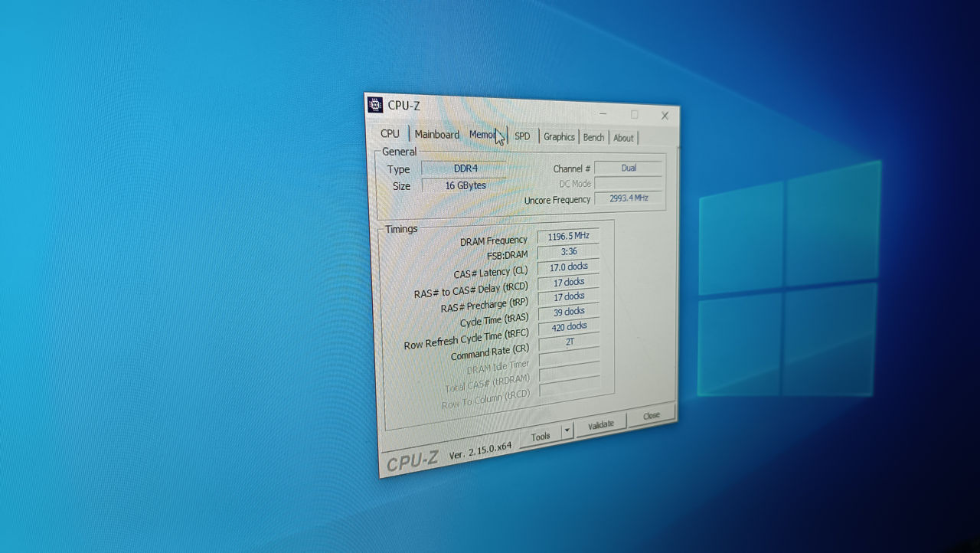This screenshot has width=980, height=553.
Task: Click the empty DRAM Idle Timer field
Action: (570, 358)
